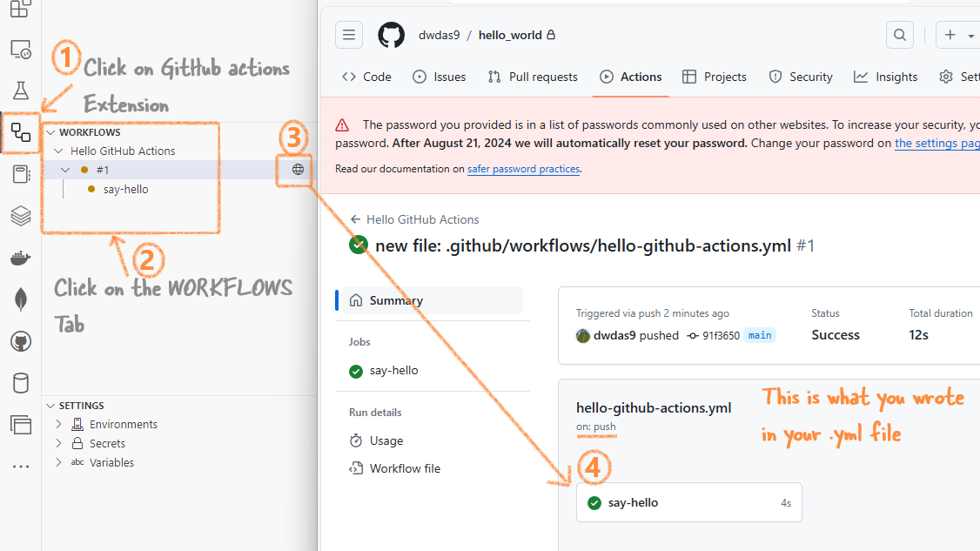Screen dimensions: 980x551
Task: Click the back arrow beside Hello GitHub Actions
Action: click(356, 219)
